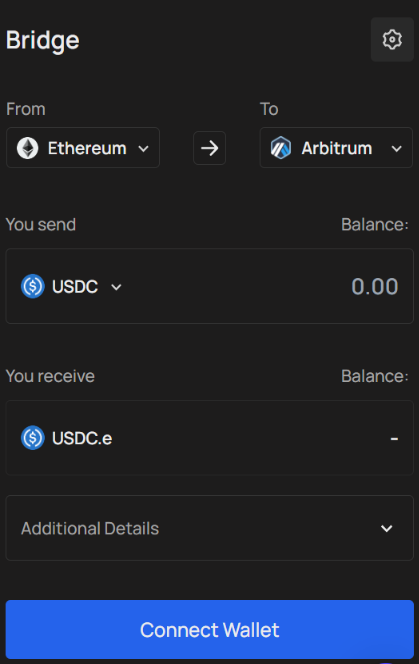Click the Ethereum logo icon
The image size is (419, 664).
click(x=28, y=148)
